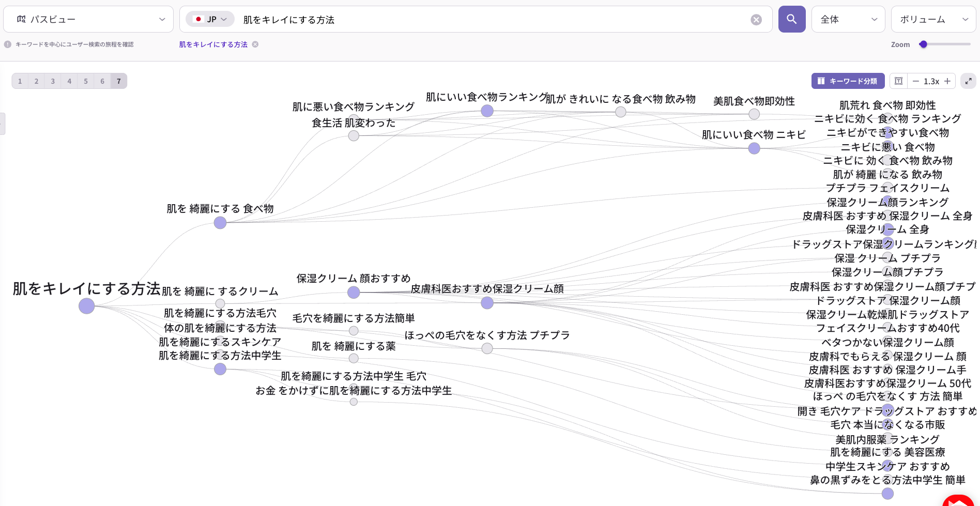
Task: Click the 肌荒れ 食べ物 即効性 label
Action: (887, 105)
